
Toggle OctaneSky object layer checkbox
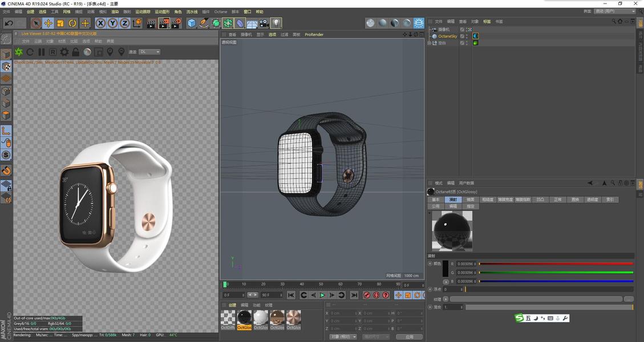tap(462, 36)
